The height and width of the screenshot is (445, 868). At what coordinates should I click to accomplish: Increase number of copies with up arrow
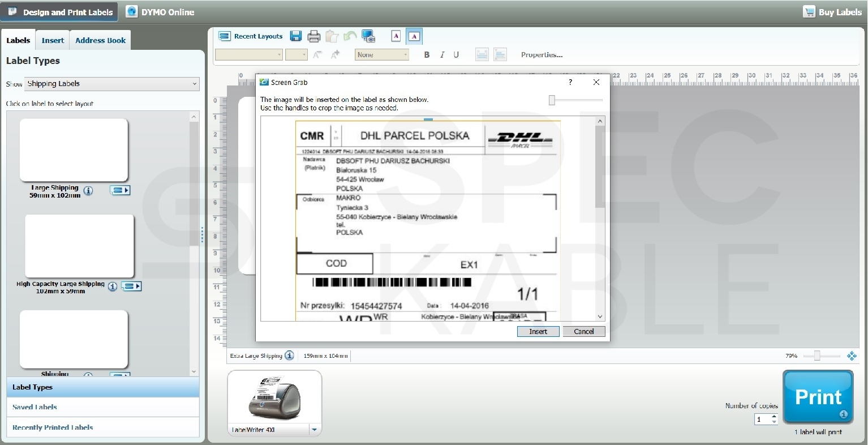pyautogui.click(x=775, y=417)
